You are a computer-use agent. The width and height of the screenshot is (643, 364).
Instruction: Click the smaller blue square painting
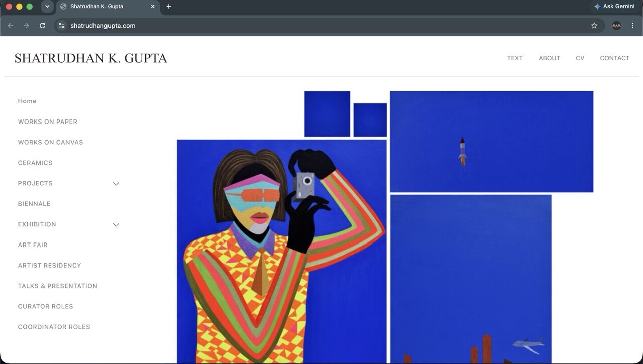370,120
